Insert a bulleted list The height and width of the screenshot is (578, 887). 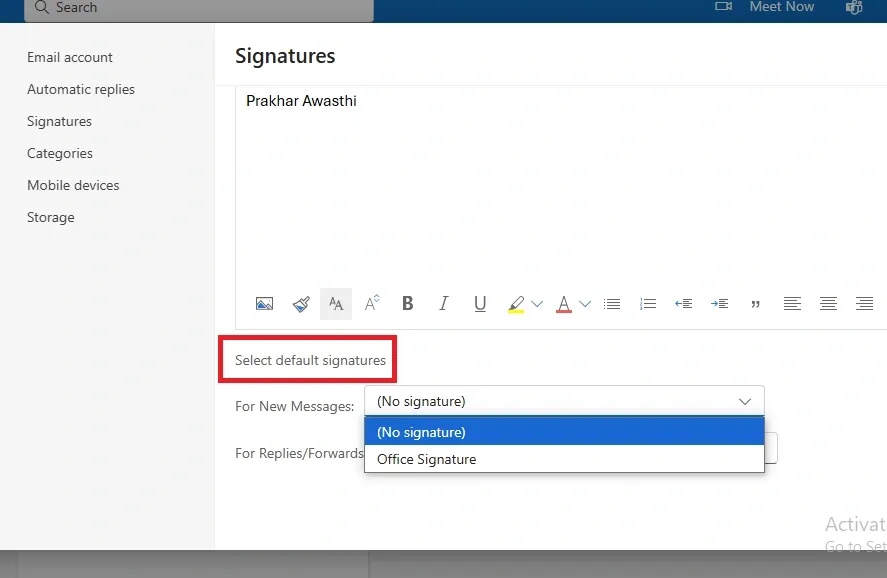(x=612, y=304)
